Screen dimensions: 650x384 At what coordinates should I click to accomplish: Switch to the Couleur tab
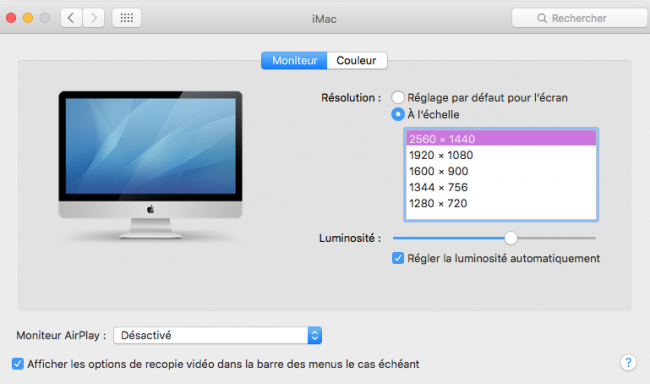click(357, 61)
